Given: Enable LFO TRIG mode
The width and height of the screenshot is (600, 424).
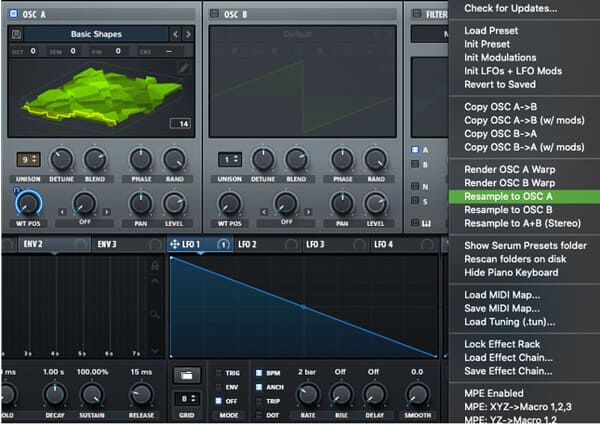Looking at the screenshot, I should pos(219,373).
